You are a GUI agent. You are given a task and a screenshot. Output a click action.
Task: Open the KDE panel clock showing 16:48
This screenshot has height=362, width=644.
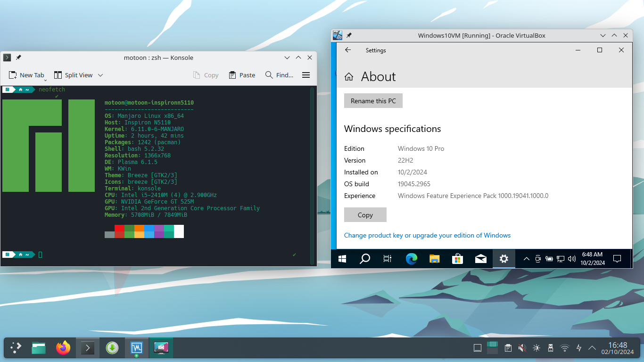618,348
